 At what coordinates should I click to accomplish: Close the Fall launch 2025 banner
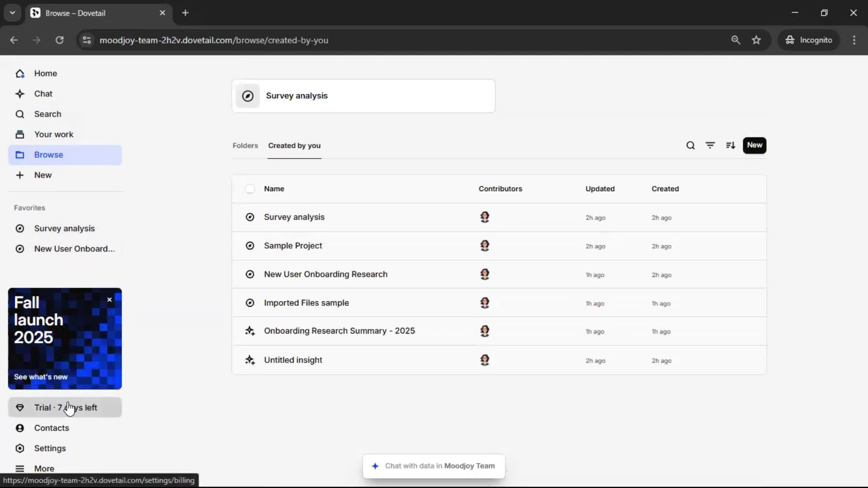[109, 300]
